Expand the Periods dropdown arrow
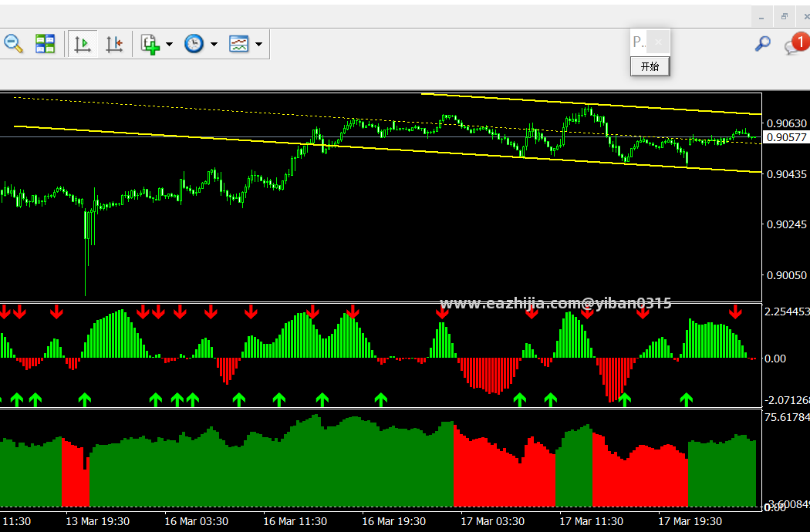Viewport: 810px width, 532px height. tap(214, 45)
